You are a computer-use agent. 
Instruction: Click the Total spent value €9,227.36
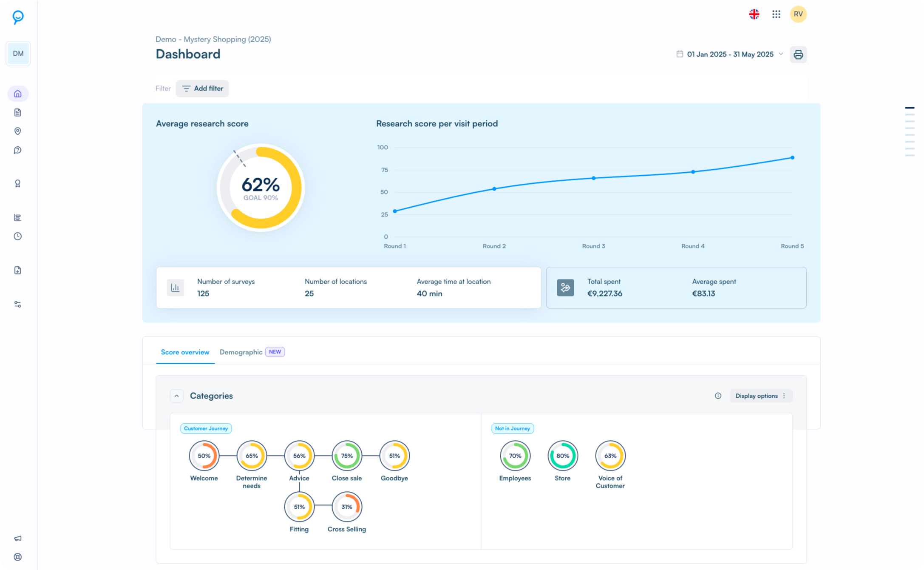click(x=605, y=294)
